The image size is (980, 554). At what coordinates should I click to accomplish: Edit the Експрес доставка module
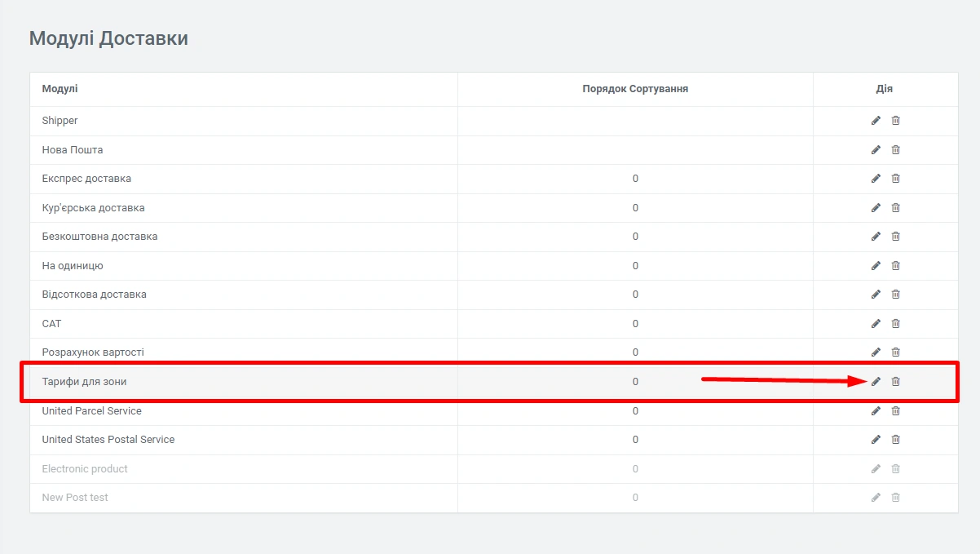tap(876, 179)
